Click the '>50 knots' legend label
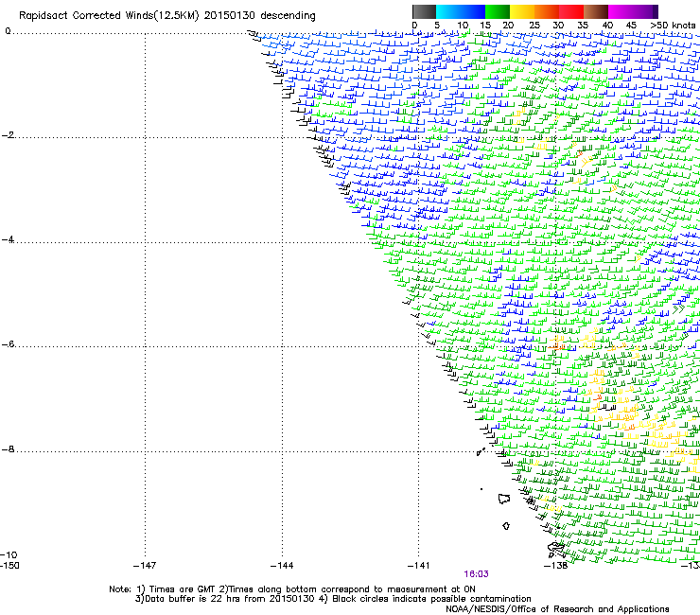Image resolution: width=700 pixels, height=615 pixels. tap(673, 25)
